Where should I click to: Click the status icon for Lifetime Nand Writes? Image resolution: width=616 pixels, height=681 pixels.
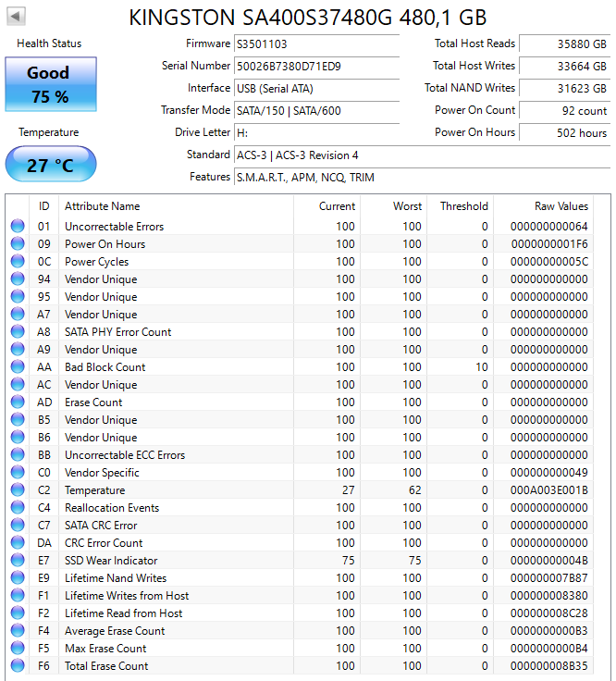tap(18, 578)
